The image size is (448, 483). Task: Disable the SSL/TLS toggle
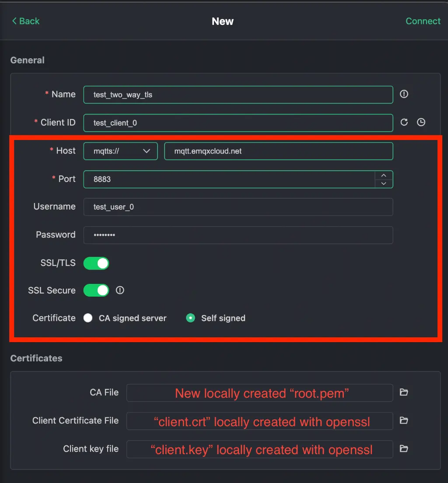pyautogui.click(x=96, y=263)
